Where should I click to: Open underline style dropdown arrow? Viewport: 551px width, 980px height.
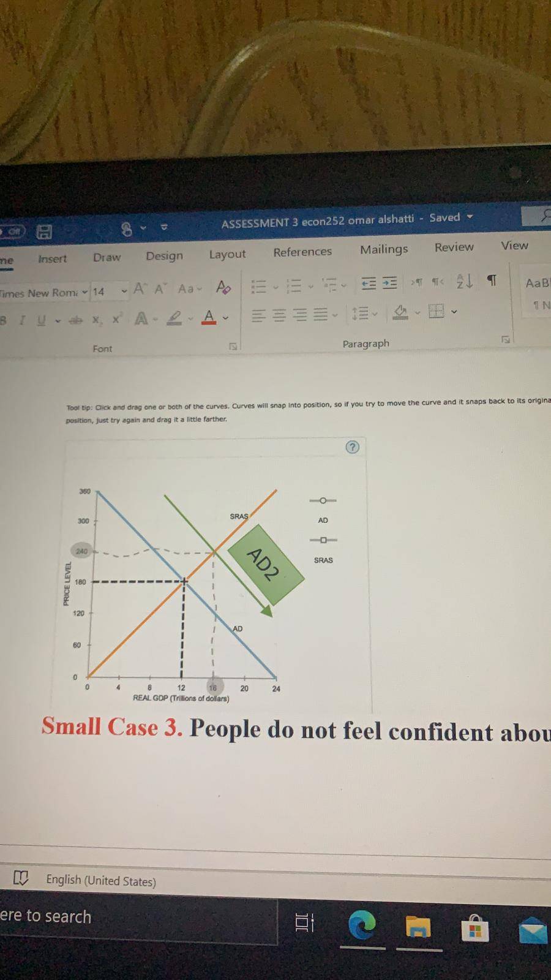[58, 320]
